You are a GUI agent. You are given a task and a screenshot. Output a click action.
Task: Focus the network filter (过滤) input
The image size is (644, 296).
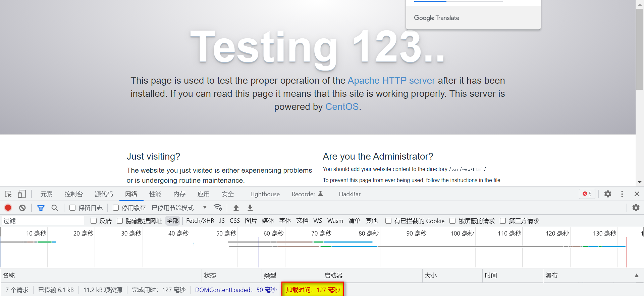pos(43,221)
